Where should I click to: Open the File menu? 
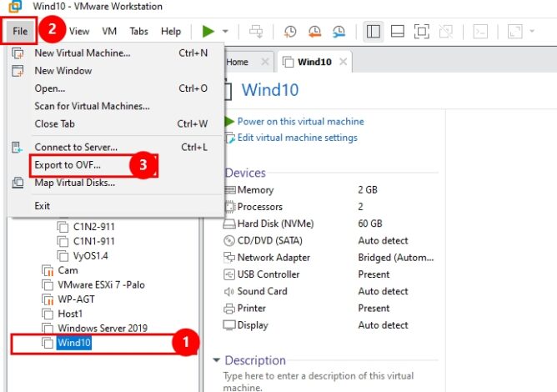(20, 31)
